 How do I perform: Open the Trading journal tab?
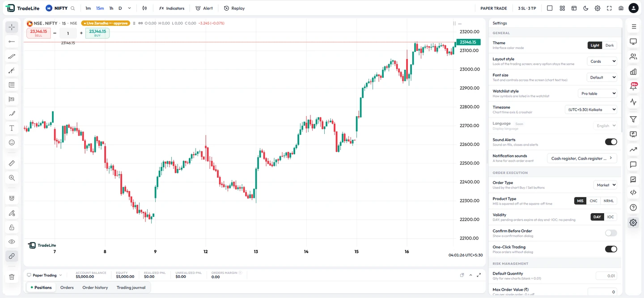coord(131,287)
